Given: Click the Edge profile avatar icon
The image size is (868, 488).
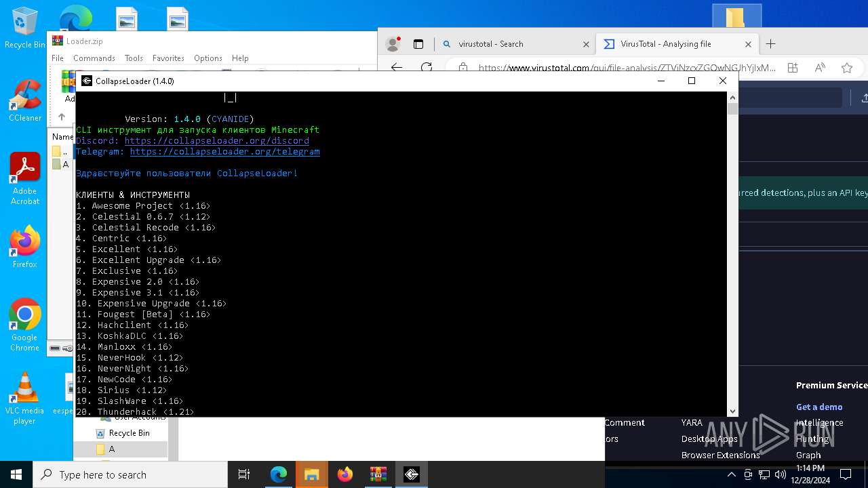Looking at the screenshot, I should (x=393, y=44).
